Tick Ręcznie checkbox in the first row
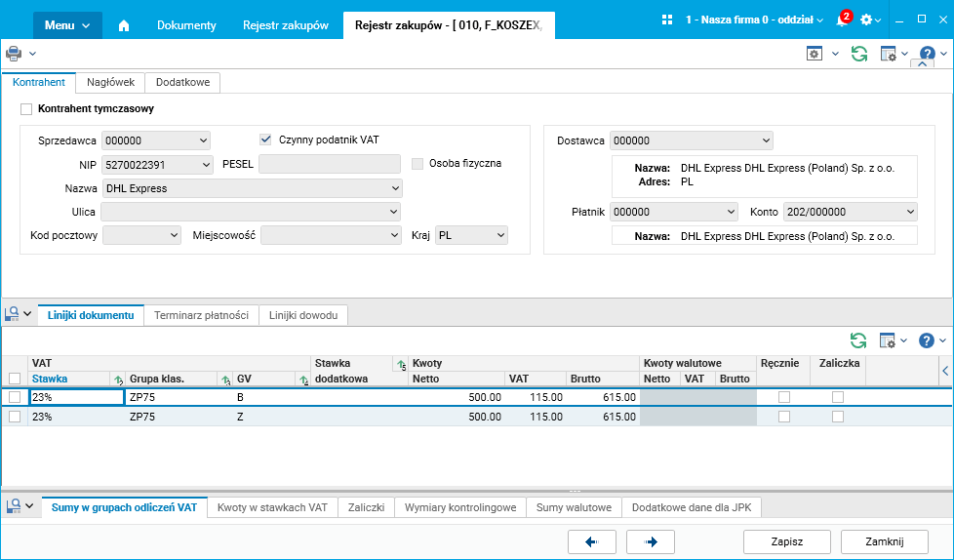The width and height of the screenshot is (954, 560). (x=784, y=397)
